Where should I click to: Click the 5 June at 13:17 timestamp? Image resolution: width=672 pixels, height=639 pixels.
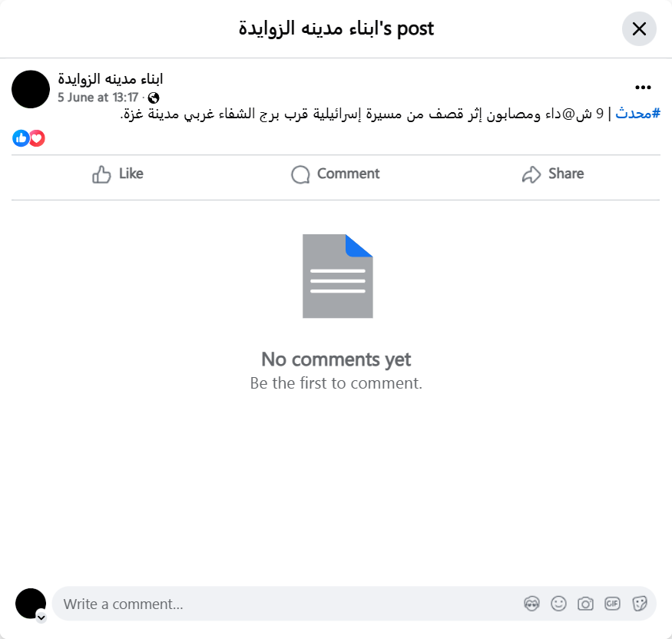tap(98, 98)
